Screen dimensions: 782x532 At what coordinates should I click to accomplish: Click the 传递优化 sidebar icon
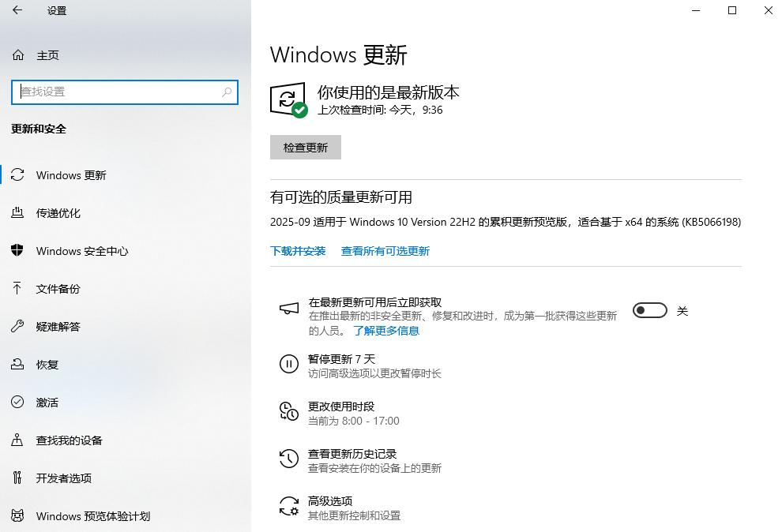tap(17, 213)
